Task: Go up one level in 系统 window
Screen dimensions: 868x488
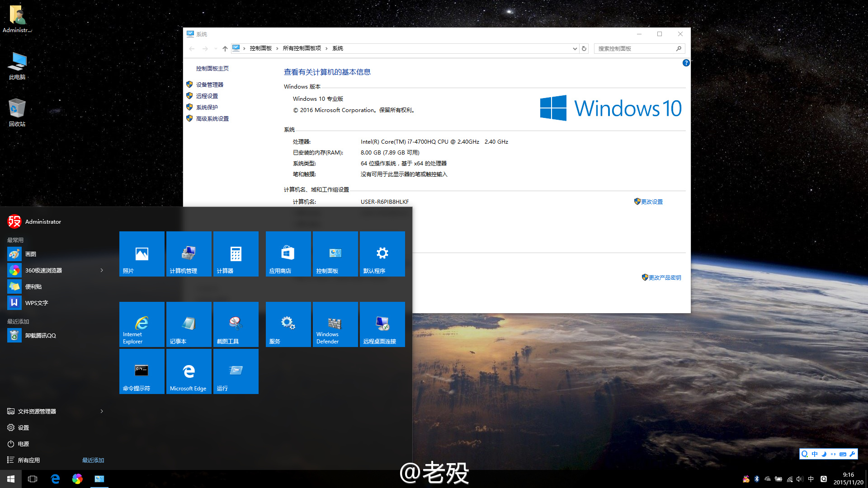Action: (225, 48)
